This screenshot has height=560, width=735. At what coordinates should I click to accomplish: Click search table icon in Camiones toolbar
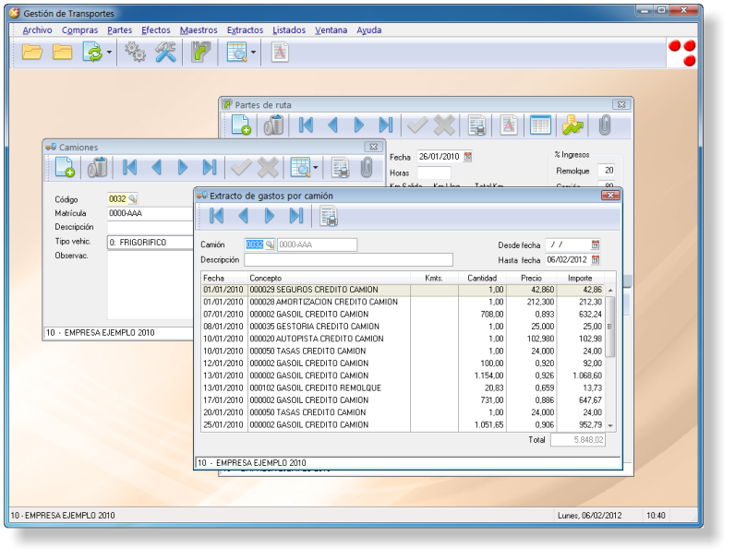(300, 167)
